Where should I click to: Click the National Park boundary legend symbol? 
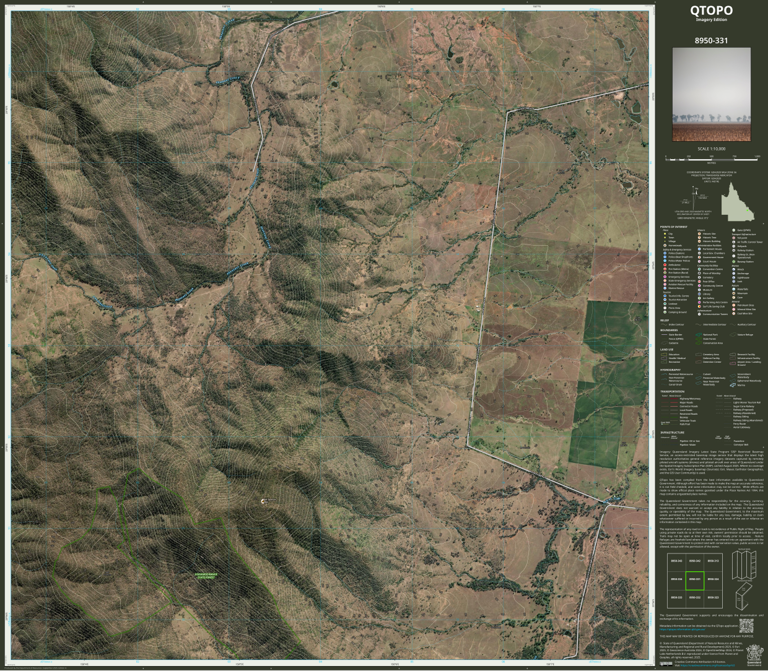698,335
